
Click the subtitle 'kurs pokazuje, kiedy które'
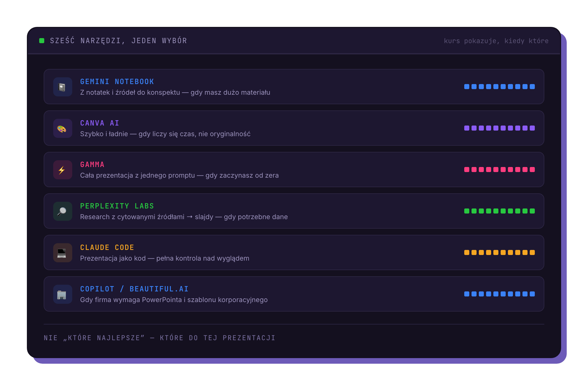tap(496, 41)
